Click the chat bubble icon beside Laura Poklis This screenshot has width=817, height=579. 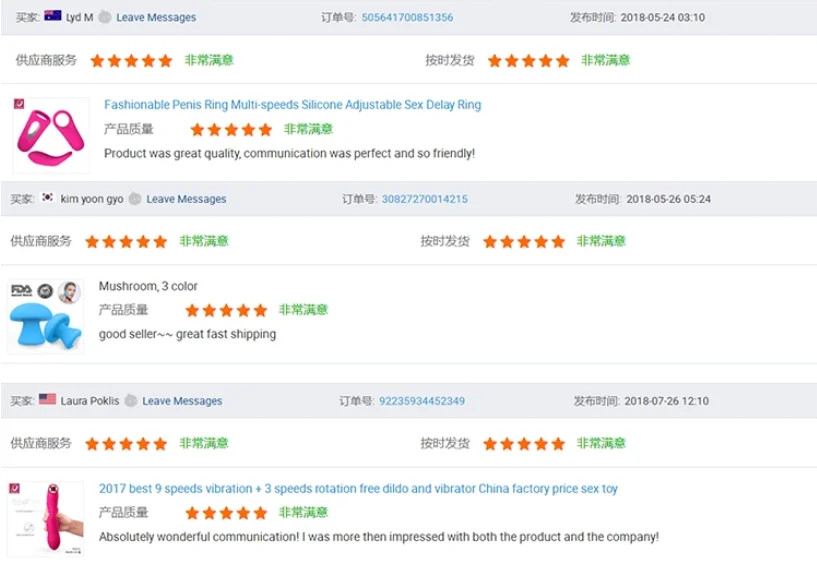point(131,401)
